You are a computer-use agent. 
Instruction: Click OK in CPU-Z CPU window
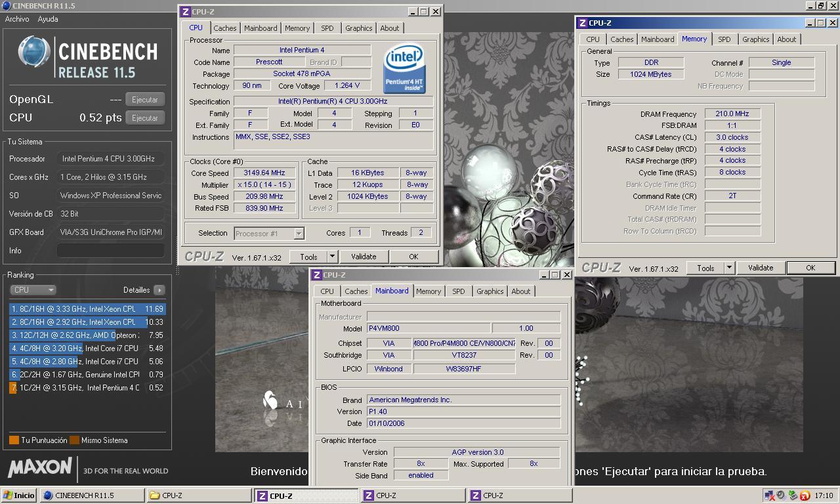pyautogui.click(x=413, y=257)
